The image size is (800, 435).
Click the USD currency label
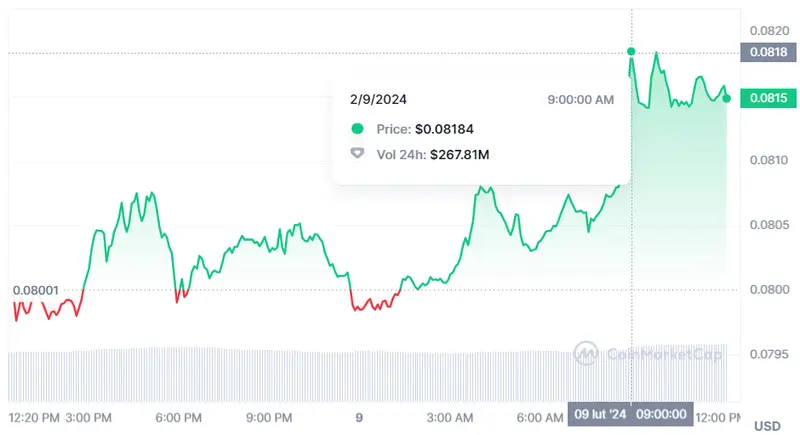[767, 426]
